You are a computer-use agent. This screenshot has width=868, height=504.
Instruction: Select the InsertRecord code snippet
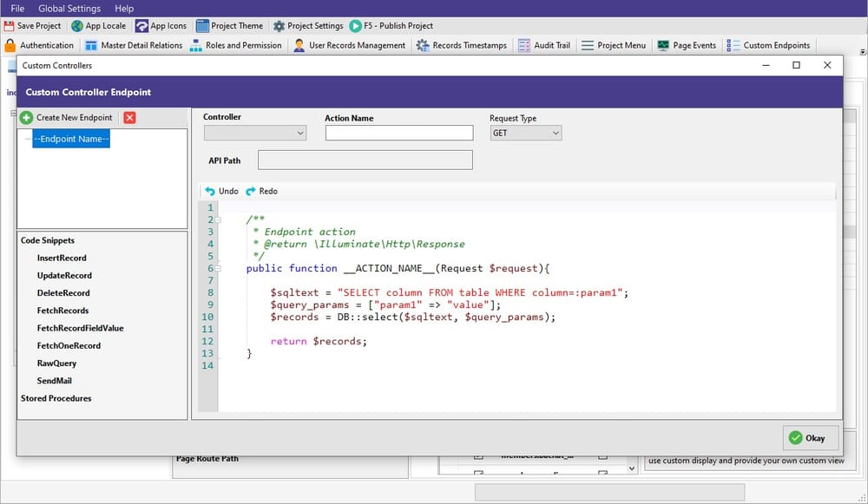(62, 259)
